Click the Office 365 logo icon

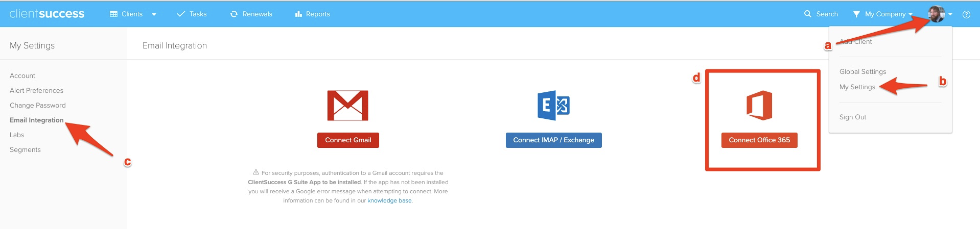[x=759, y=106]
